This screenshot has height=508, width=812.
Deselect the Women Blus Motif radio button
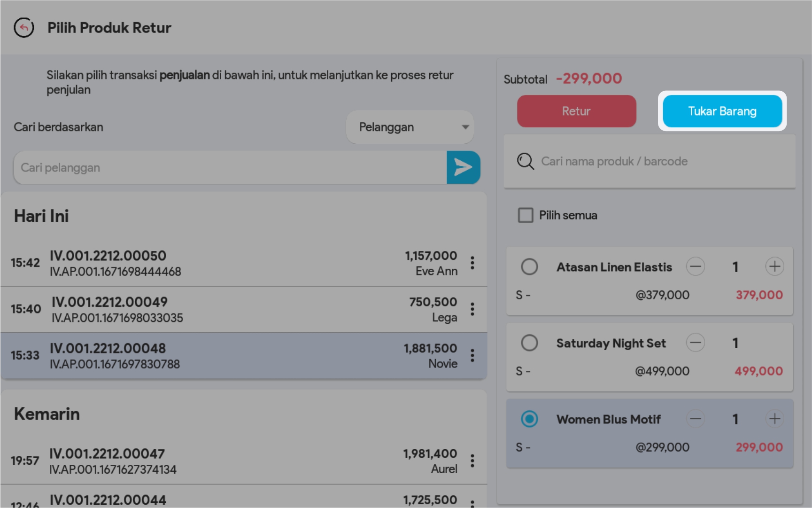click(x=529, y=419)
